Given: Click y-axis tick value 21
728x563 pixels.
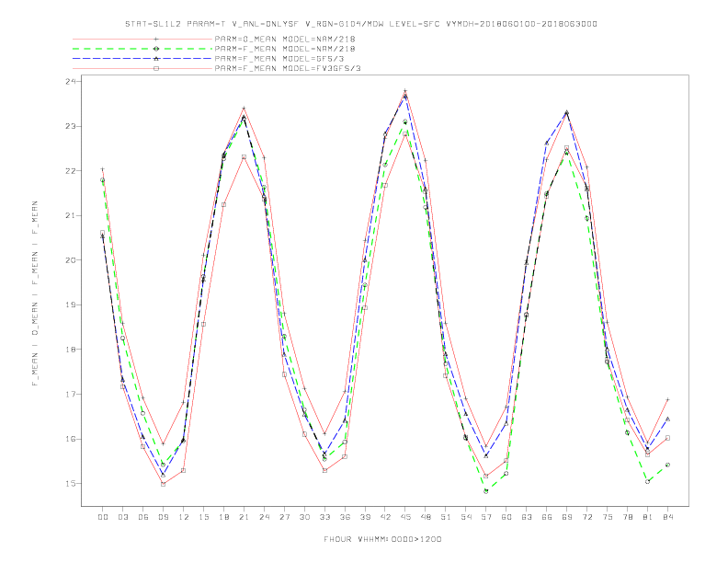Looking at the screenshot, I should coord(71,215).
